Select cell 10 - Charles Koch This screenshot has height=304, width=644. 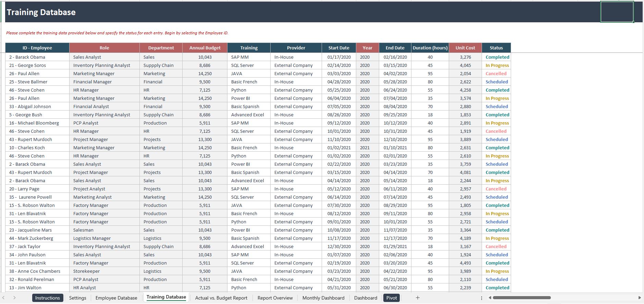coord(37,148)
